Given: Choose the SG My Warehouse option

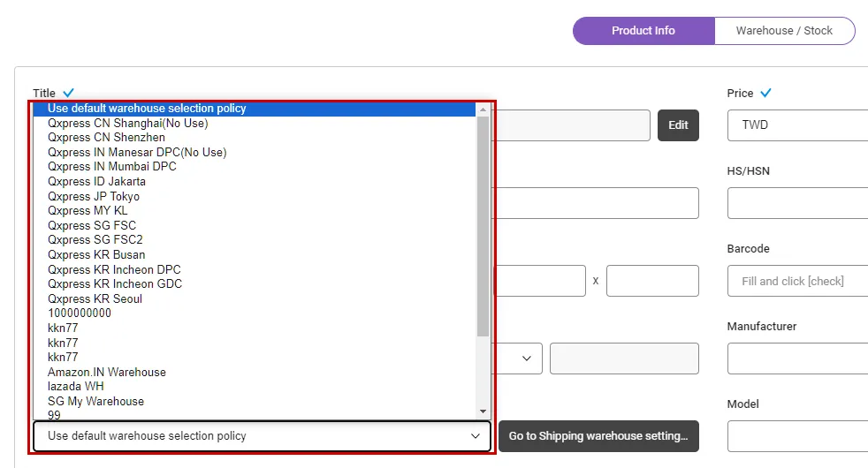Looking at the screenshot, I should pos(95,402).
